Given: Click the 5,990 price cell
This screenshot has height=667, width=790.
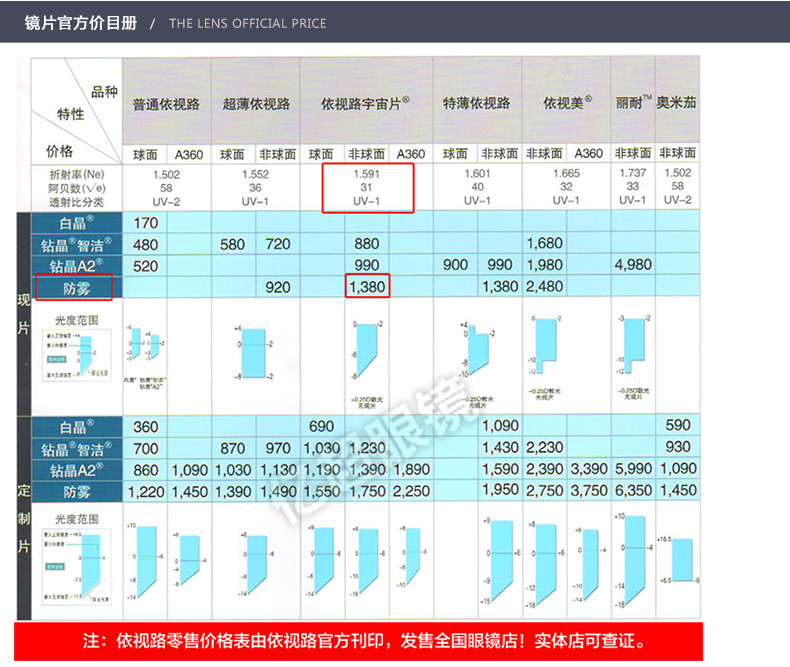Looking at the screenshot, I should tap(633, 469).
